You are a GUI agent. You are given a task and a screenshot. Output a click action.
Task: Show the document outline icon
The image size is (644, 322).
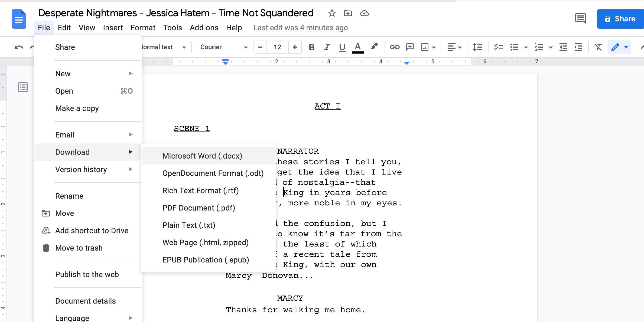click(23, 87)
